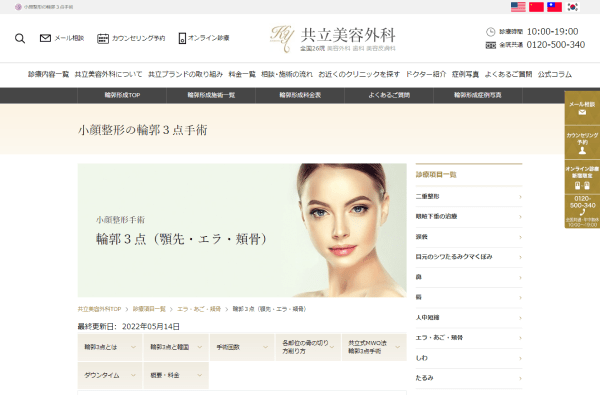Open the 診療内容一覧 menu
600x395 pixels.
coord(48,74)
